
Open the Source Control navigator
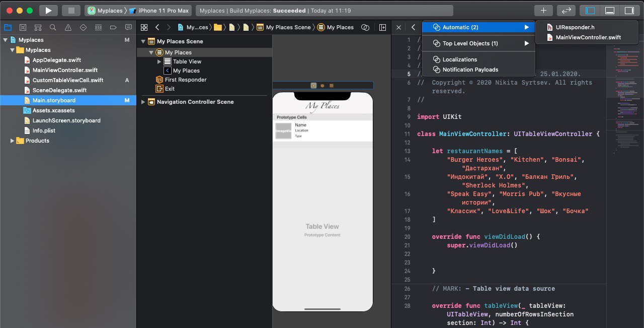[x=23, y=27]
